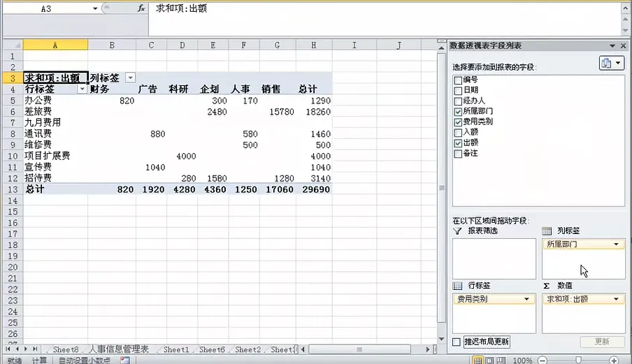Click the macro recording icon in status bar
The width and height of the screenshot is (632, 364).
[x=125, y=361]
